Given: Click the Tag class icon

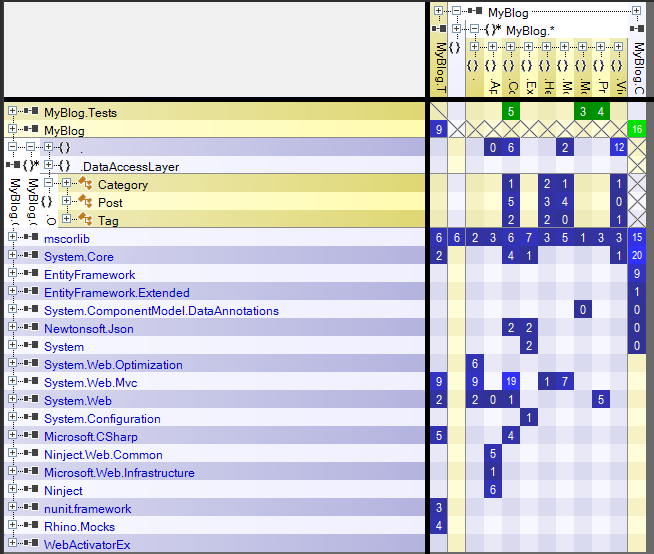Looking at the screenshot, I should 86,219.
